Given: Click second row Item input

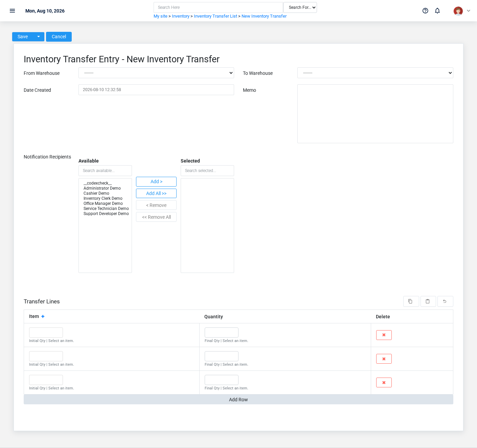Looking at the screenshot, I should click(46, 356).
